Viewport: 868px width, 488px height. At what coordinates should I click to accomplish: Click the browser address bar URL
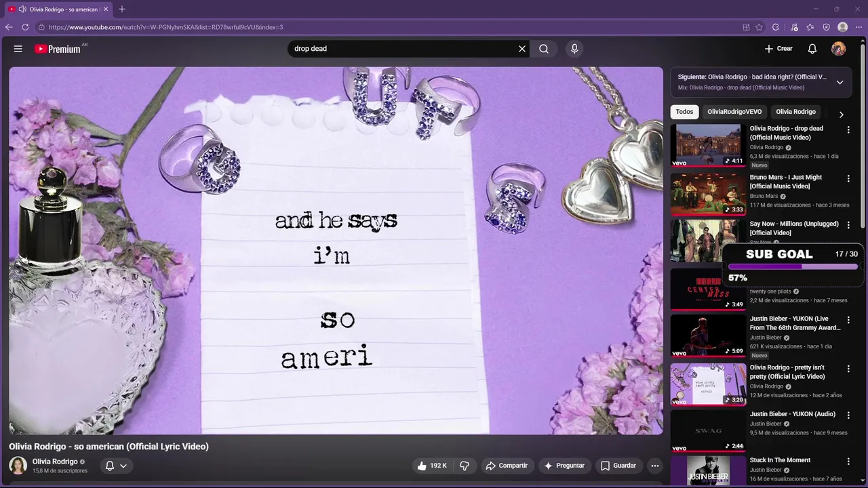pos(165,27)
